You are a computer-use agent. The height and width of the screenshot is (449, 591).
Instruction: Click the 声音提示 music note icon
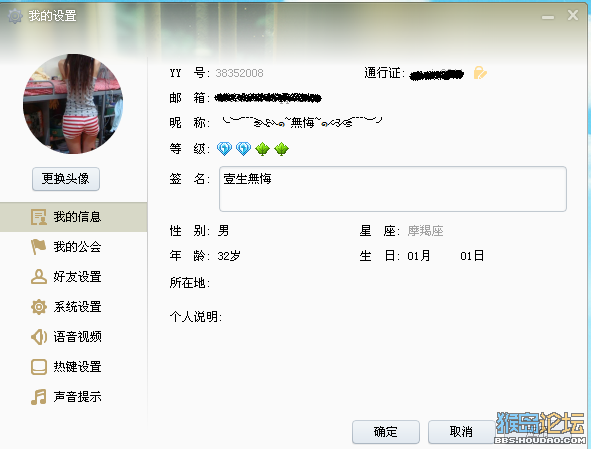(38, 397)
